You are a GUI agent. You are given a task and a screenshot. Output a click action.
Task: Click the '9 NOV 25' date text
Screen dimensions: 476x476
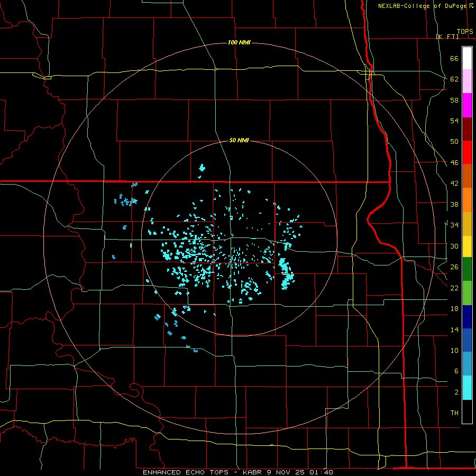click(286, 472)
